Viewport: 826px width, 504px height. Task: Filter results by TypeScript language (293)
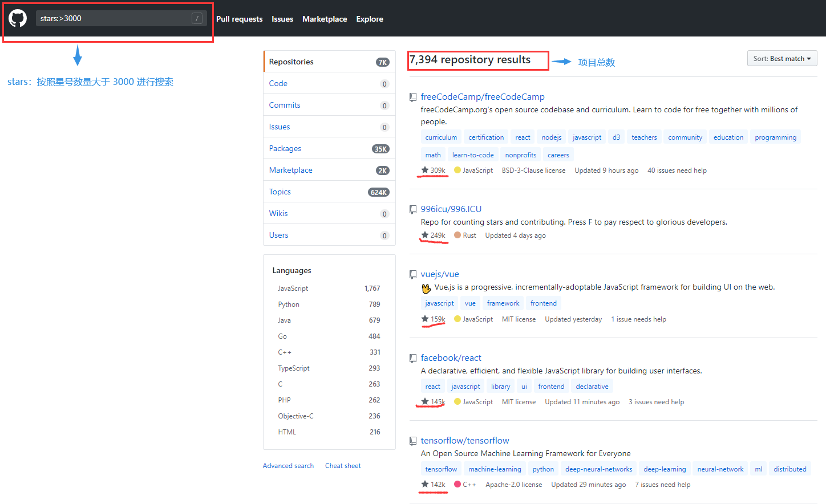tap(329, 368)
